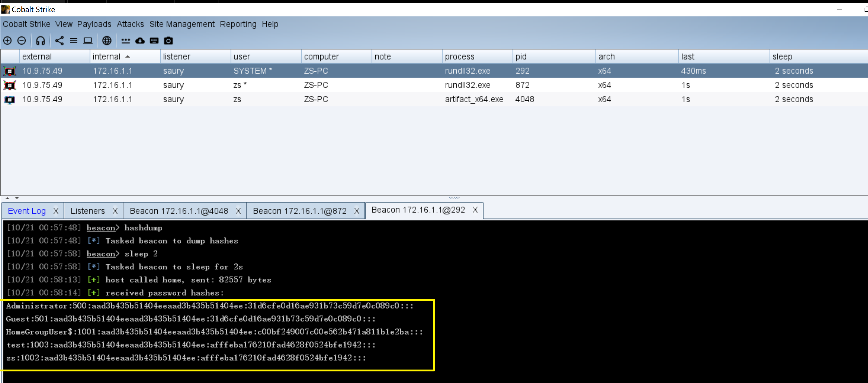This screenshot has width=868, height=383.
Task: Open the Help menu
Action: tap(270, 24)
